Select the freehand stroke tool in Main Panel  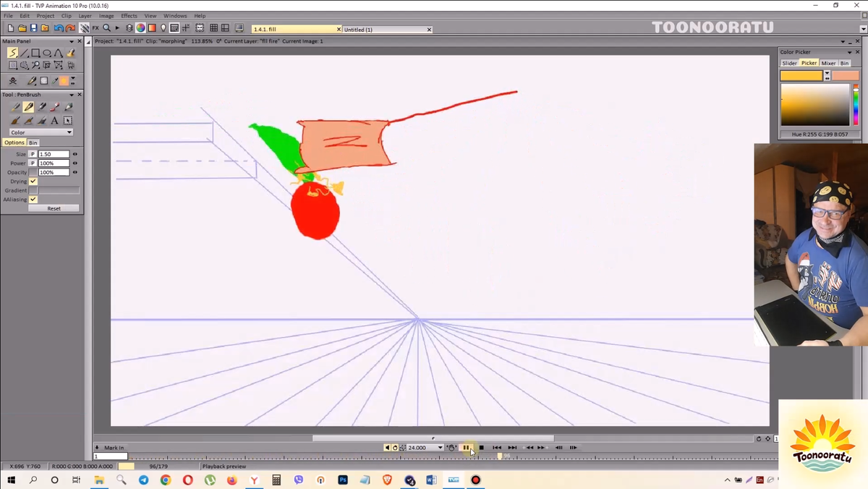click(12, 53)
